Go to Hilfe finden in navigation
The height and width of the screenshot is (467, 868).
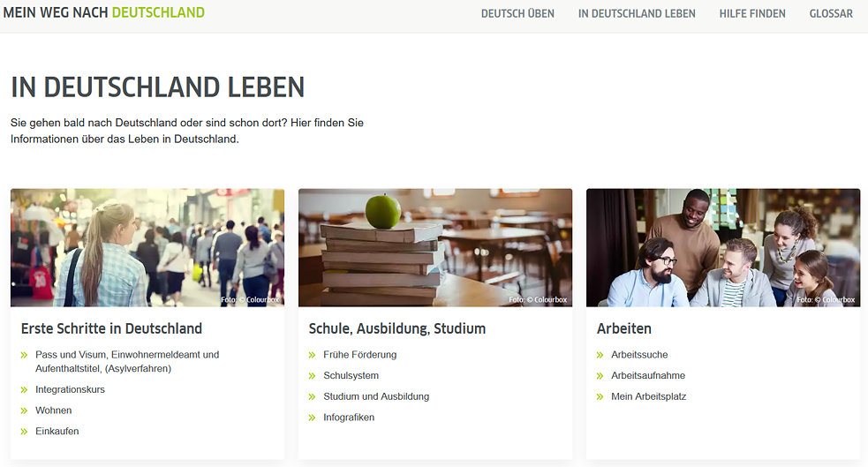click(x=752, y=14)
